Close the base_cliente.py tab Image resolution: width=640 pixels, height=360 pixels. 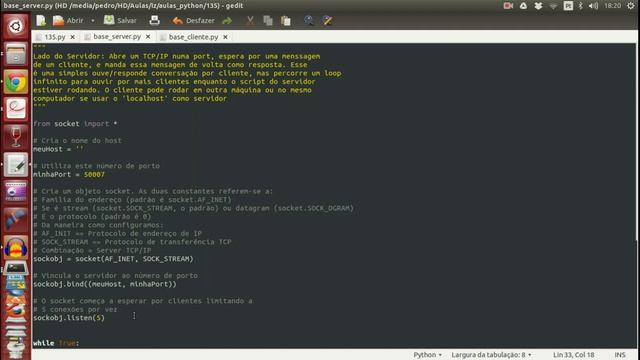click(x=225, y=37)
